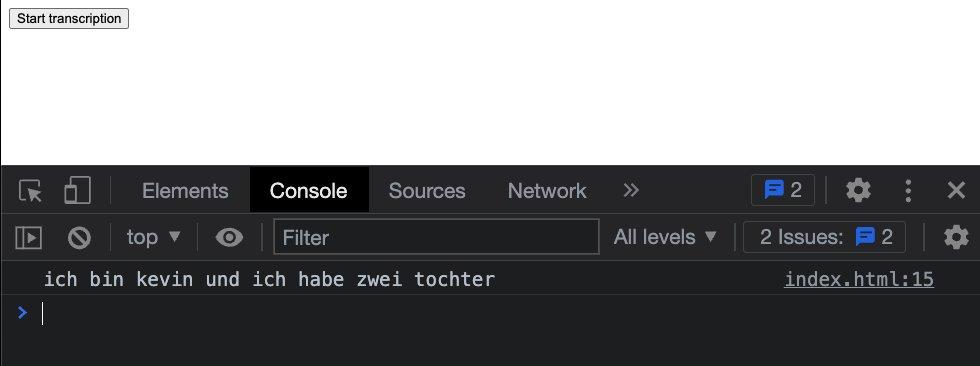Close the DevTools panel
Image resolution: width=980 pixels, height=366 pixels.
(x=956, y=190)
